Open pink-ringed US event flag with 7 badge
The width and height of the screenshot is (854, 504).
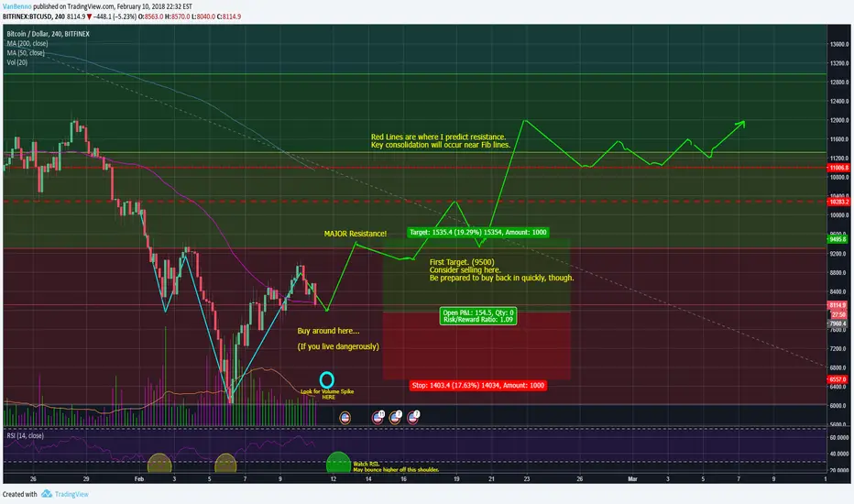click(x=413, y=417)
